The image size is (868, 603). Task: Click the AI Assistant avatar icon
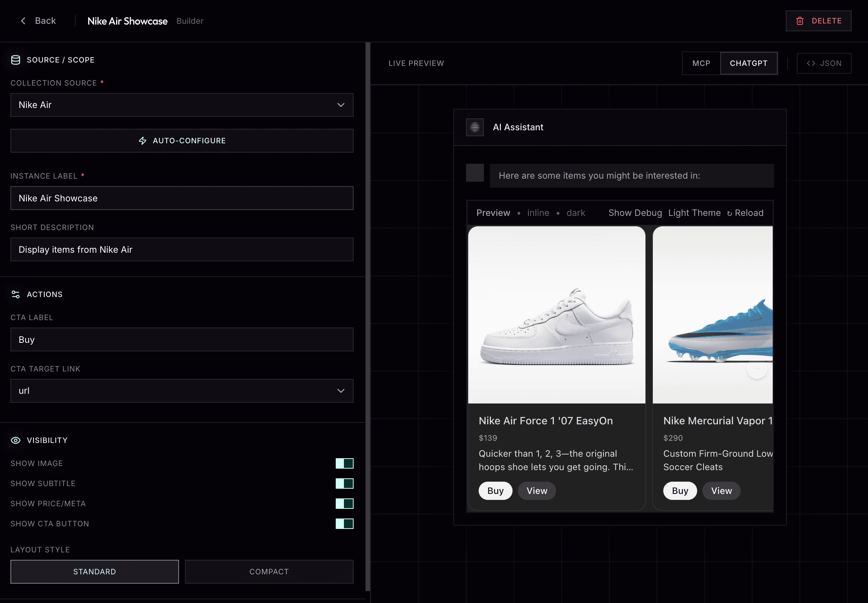(475, 127)
